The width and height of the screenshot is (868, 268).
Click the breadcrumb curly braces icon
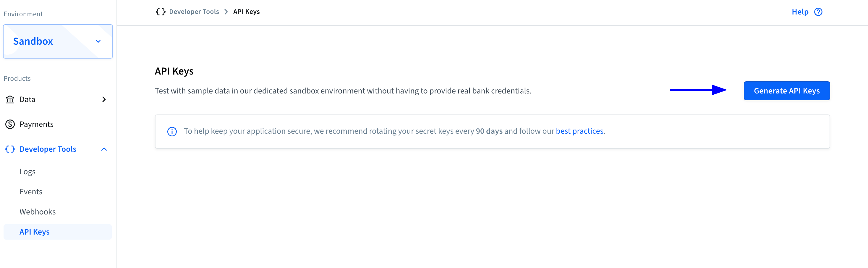161,12
